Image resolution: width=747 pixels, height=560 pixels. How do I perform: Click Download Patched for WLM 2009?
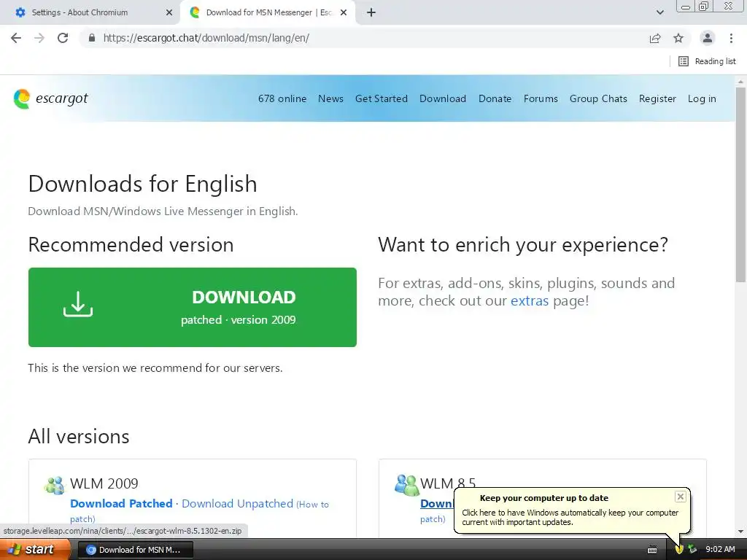click(x=121, y=503)
